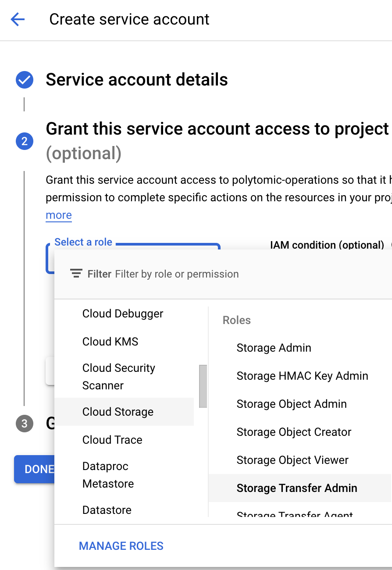
Task: Click the scrollbar in the category column
Action: click(x=203, y=386)
